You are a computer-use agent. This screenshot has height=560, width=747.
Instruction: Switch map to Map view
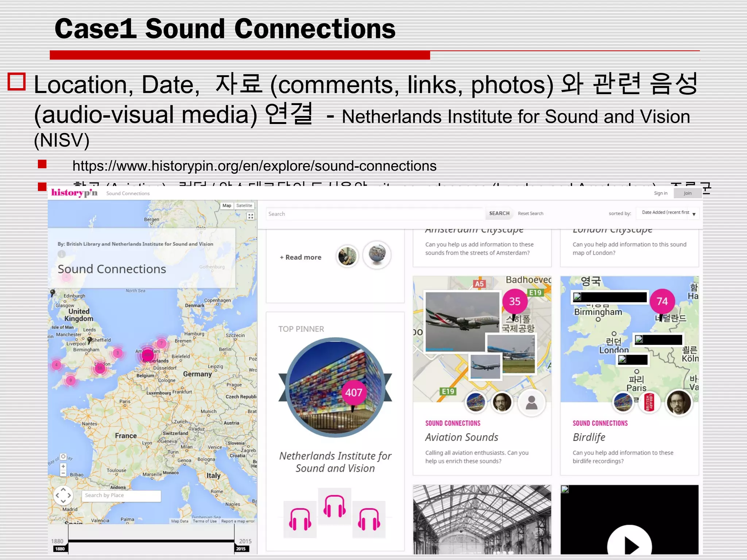pos(227,206)
